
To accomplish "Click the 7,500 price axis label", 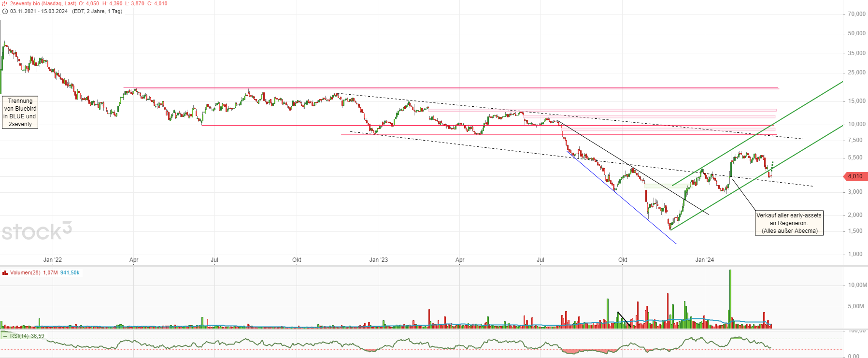I will (855, 140).
